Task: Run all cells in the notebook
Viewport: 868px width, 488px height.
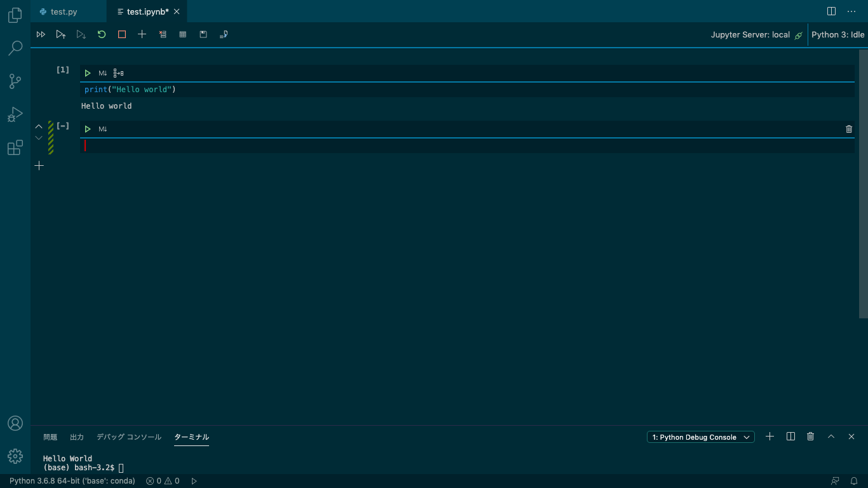Action: (x=41, y=34)
